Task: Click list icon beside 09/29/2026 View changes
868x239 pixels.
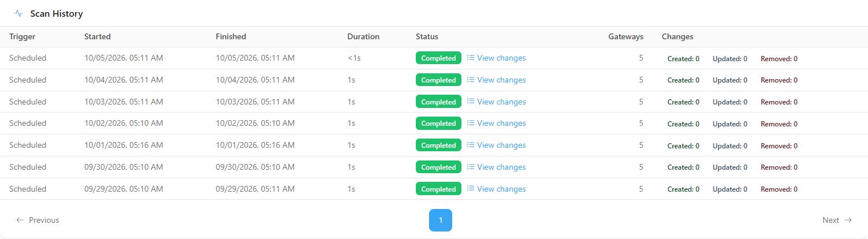Action: (x=471, y=189)
